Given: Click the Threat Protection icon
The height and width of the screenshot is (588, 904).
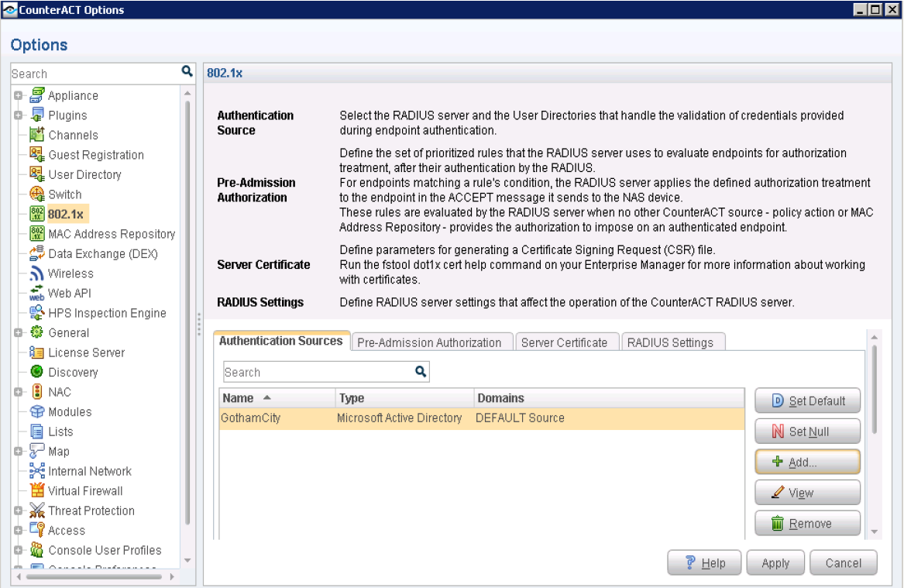Looking at the screenshot, I should pyautogui.click(x=37, y=511).
